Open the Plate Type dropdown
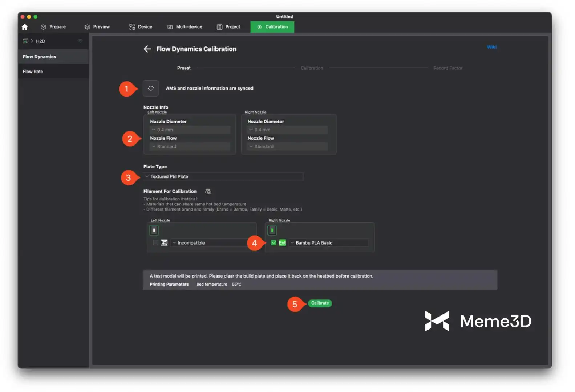Viewport: 575px width, 392px height. tap(223, 176)
